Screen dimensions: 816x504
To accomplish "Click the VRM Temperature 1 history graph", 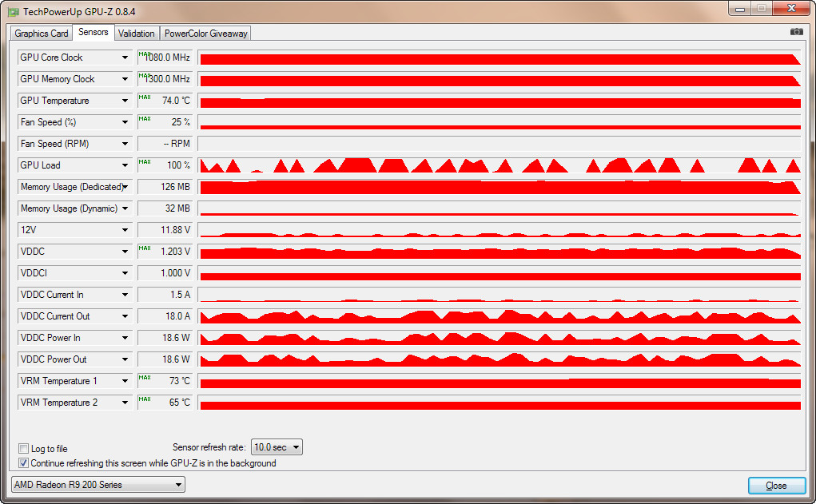I will click(x=500, y=381).
